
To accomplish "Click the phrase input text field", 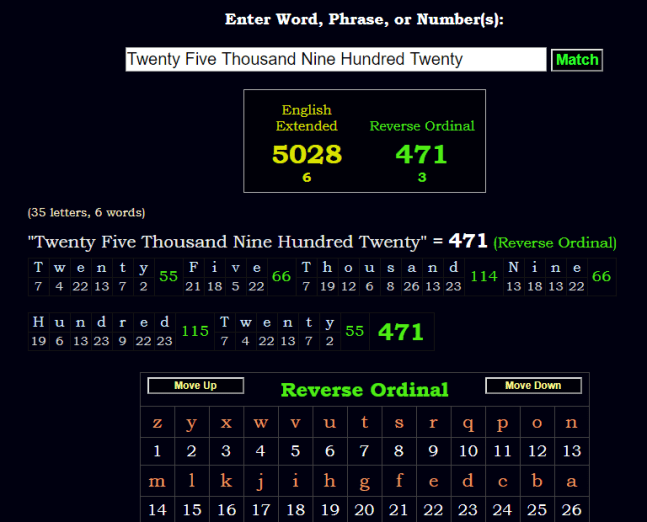I will pyautogui.click(x=335, y=60).
